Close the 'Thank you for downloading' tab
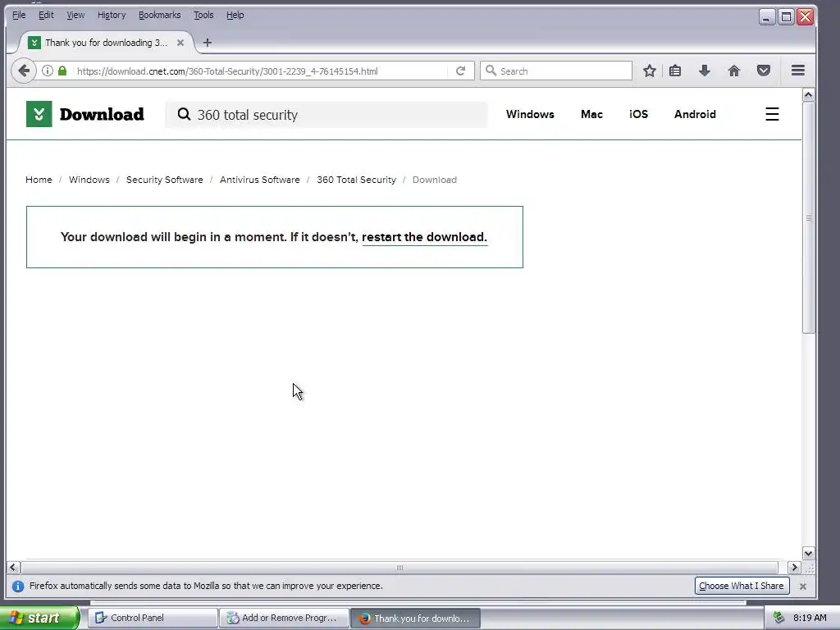 tap(180, 43)
